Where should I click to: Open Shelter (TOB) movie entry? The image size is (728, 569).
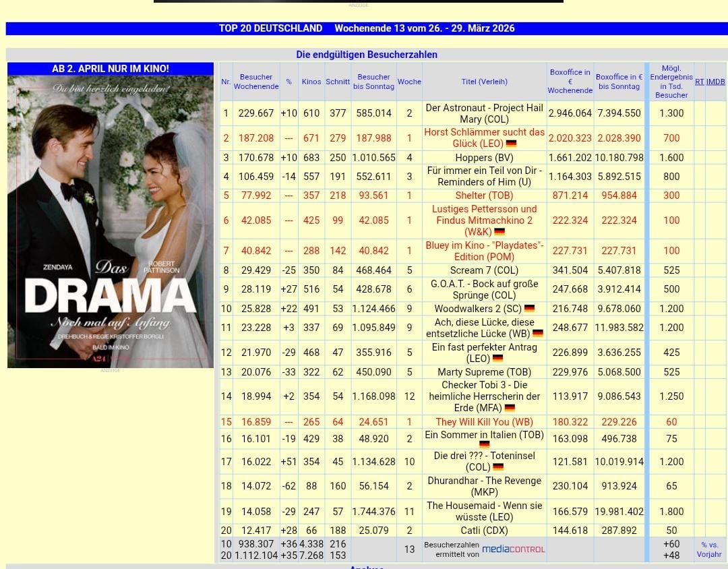pos(484,196)
